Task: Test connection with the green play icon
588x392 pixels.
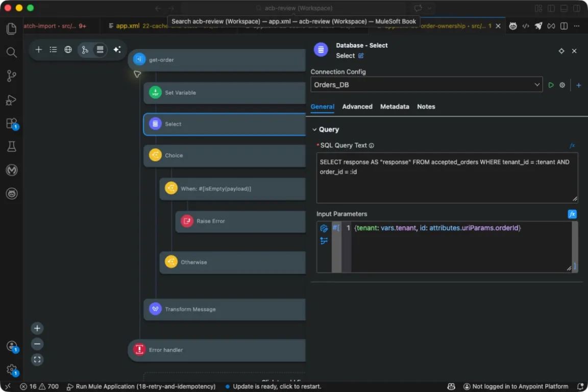Action: click(x=551, y=85)
